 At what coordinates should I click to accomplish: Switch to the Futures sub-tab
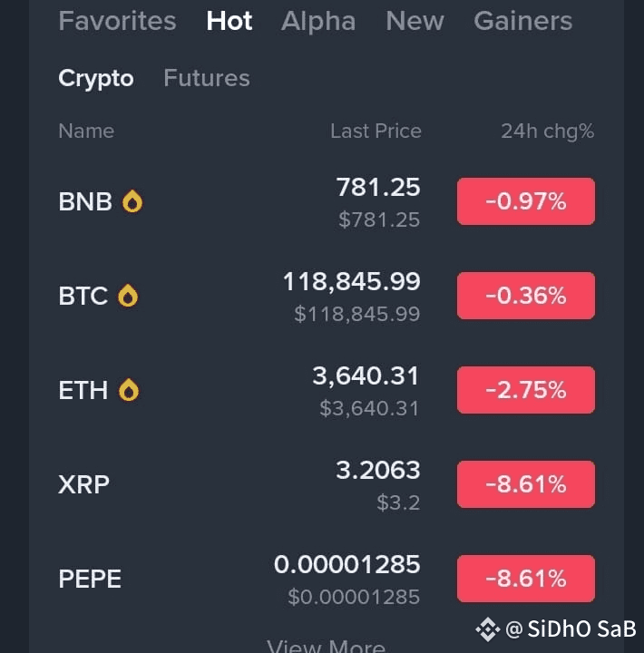coord(206,79)
